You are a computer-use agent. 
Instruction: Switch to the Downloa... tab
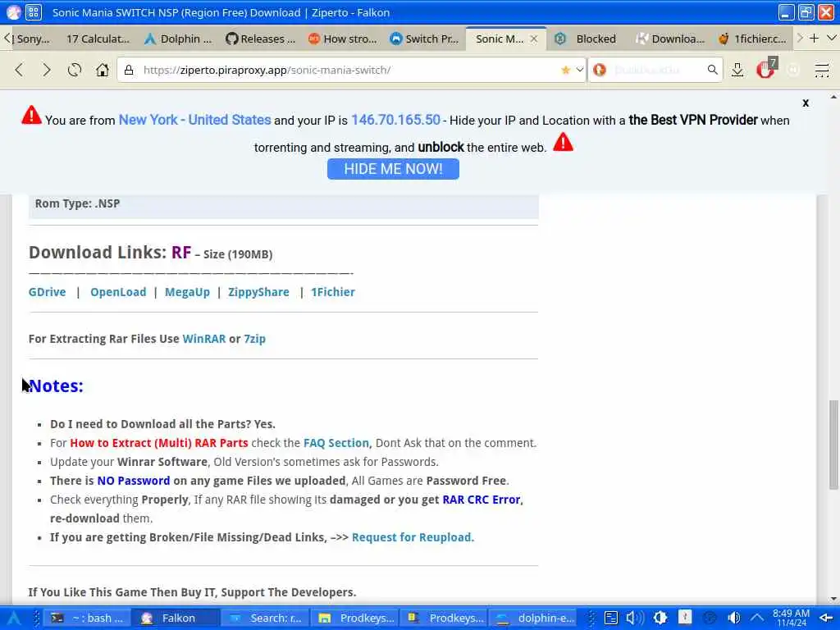point(669,39)
